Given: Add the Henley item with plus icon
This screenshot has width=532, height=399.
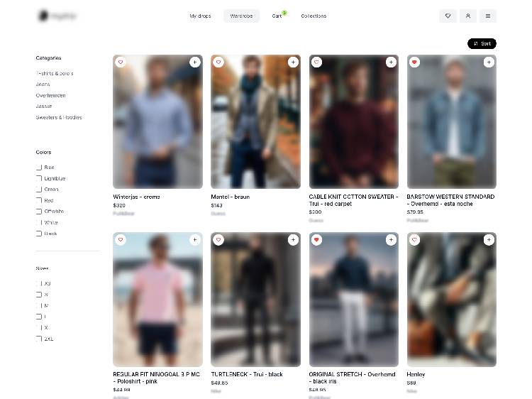Looking at the screenshot, I should click(488, 240).
